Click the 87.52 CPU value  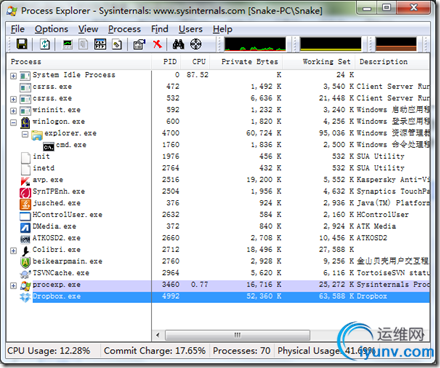coord(197,75)
